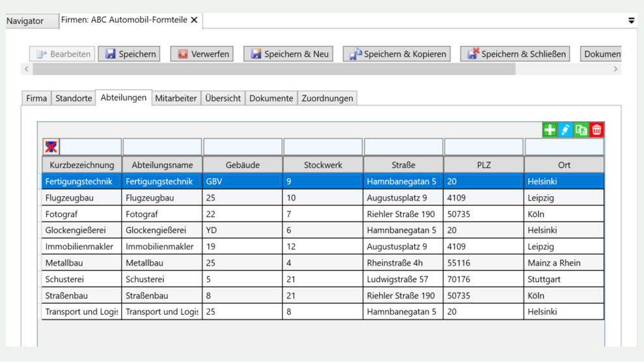Screen dimensions: 644x363
Task: Click the Speichern button
Action: [x=130, y=54]
